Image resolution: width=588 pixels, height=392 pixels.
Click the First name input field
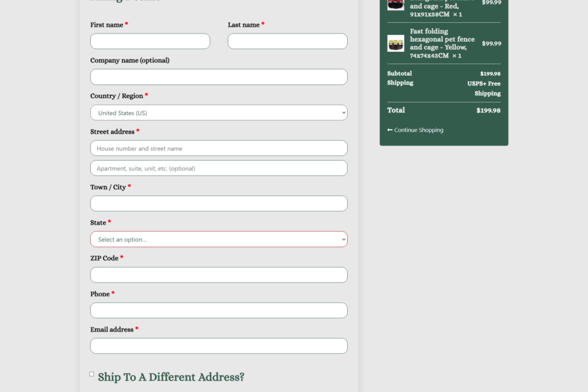pyautogui.click(x=150, y=41)
